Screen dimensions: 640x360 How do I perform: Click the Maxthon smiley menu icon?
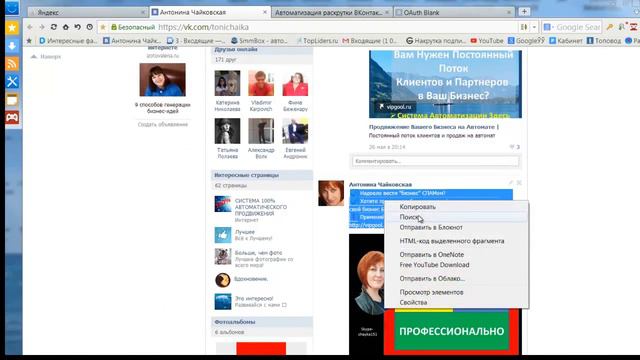point(12,8)
